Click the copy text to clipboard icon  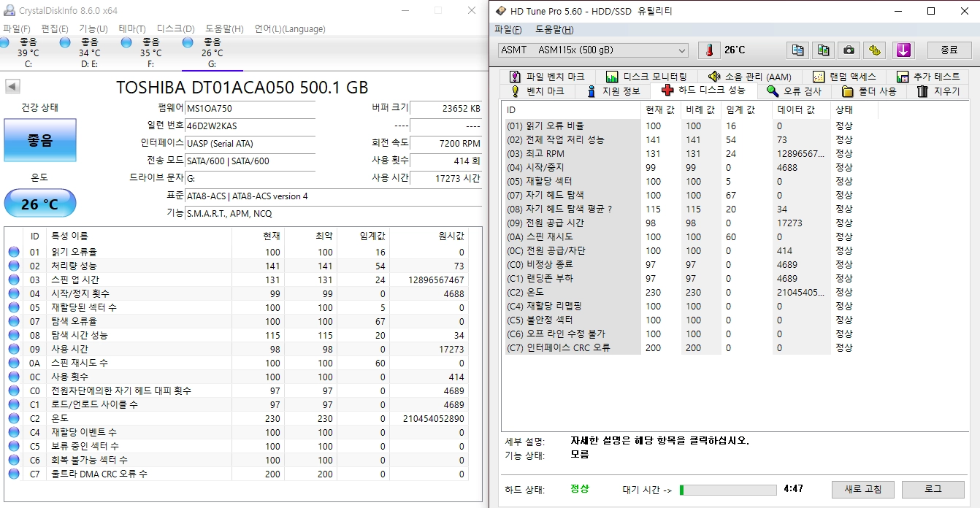click(797, 50)
